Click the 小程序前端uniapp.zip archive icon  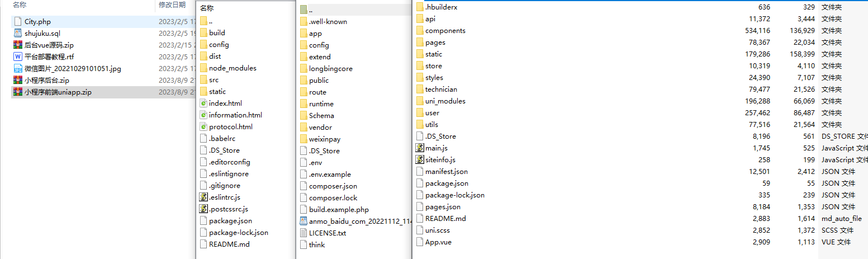[x=17, y=92]
